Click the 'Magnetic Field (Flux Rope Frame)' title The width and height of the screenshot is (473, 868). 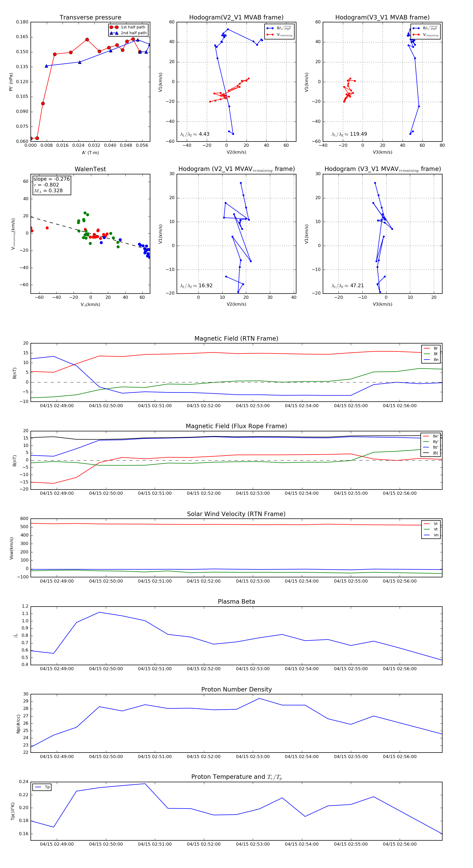(x=236, y=426)
